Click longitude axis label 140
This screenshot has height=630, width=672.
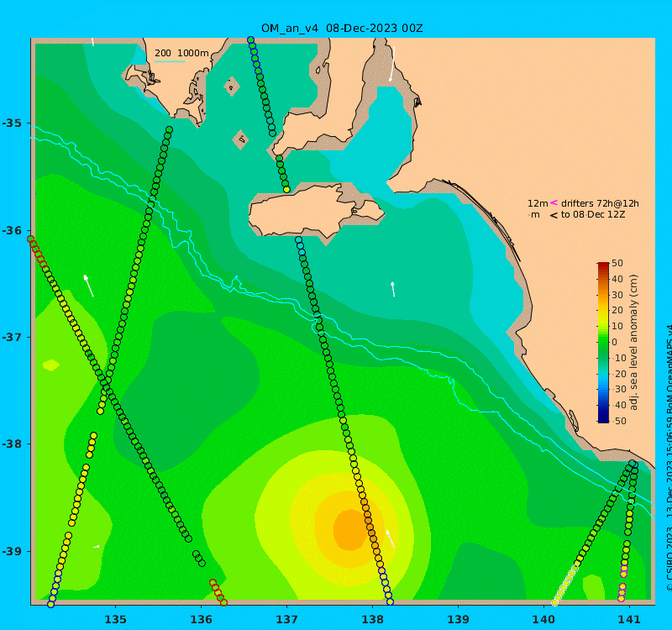(543, 619)
